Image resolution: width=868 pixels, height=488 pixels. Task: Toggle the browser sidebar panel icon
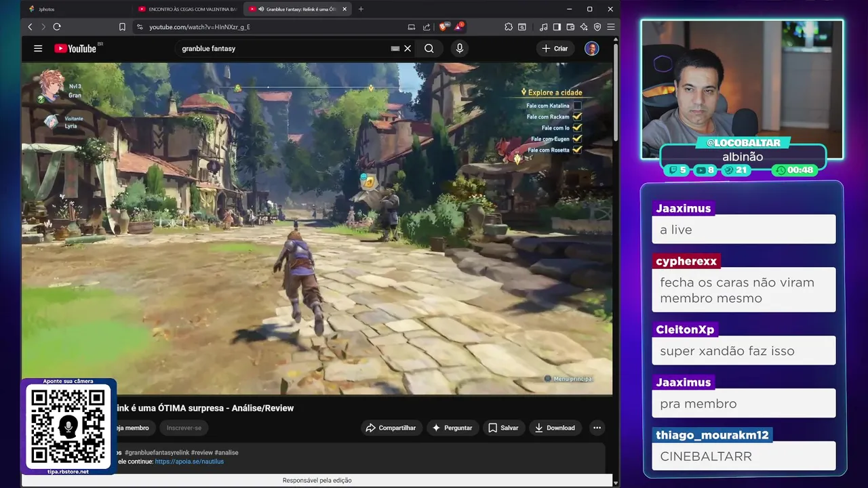click(x=557, y=26)
